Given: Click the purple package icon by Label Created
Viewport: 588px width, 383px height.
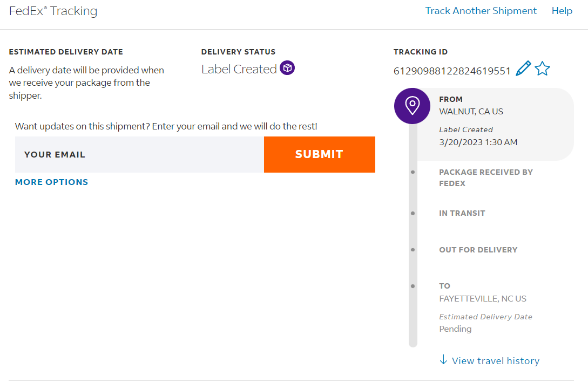Looking at the screenshot, I should (x=287, y=69).
